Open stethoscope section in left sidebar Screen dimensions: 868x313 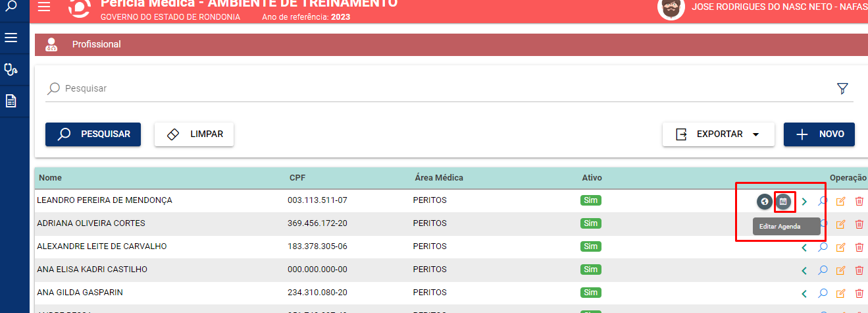tap(11, 69)
